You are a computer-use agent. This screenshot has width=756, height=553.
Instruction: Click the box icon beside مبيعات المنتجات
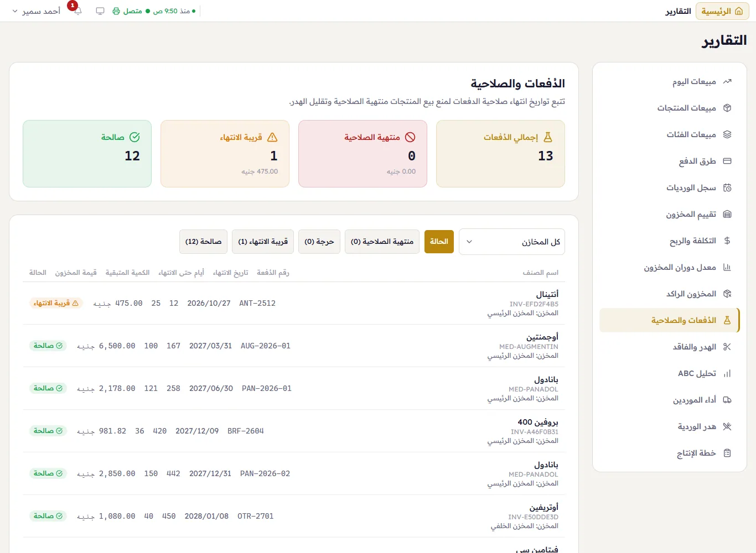coord(727,108)
